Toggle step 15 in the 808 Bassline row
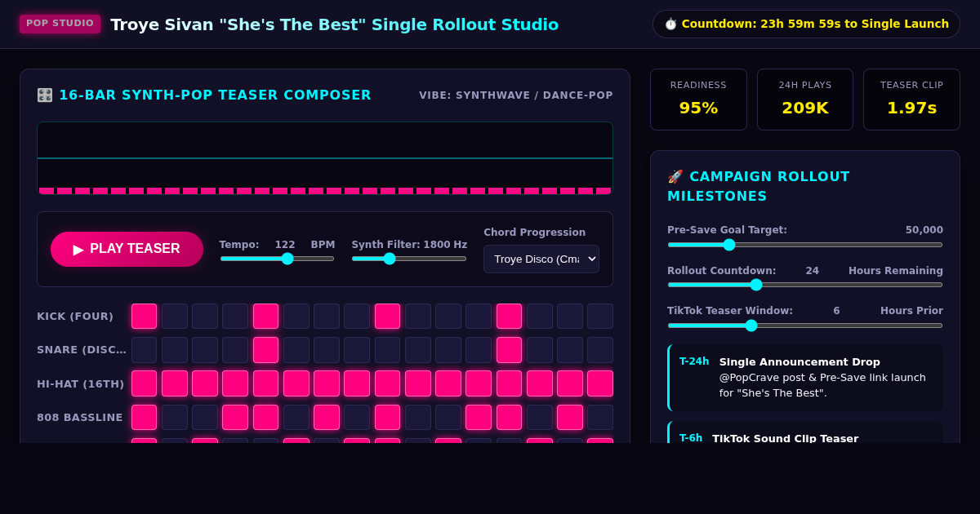The height and width of the screenshot is (514, 980). point(570,417)
